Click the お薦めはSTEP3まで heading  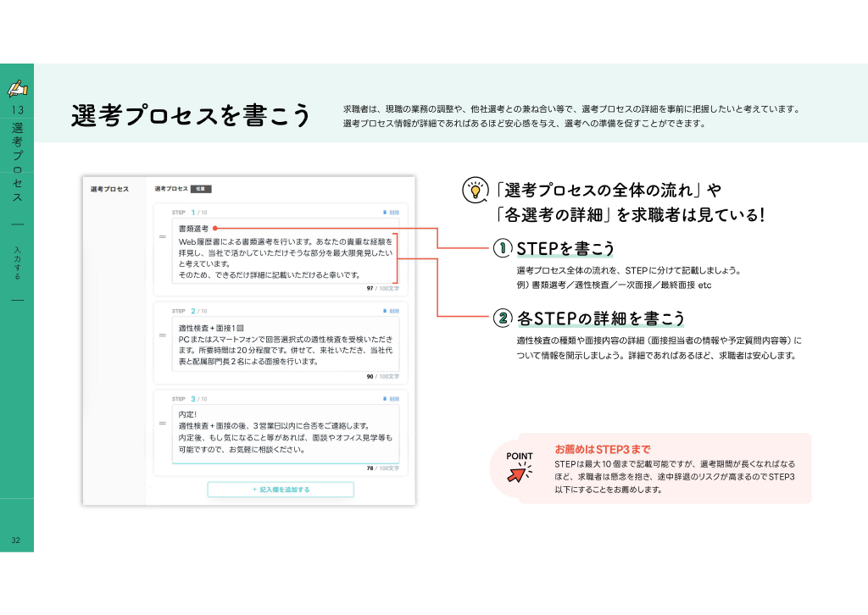603,449
